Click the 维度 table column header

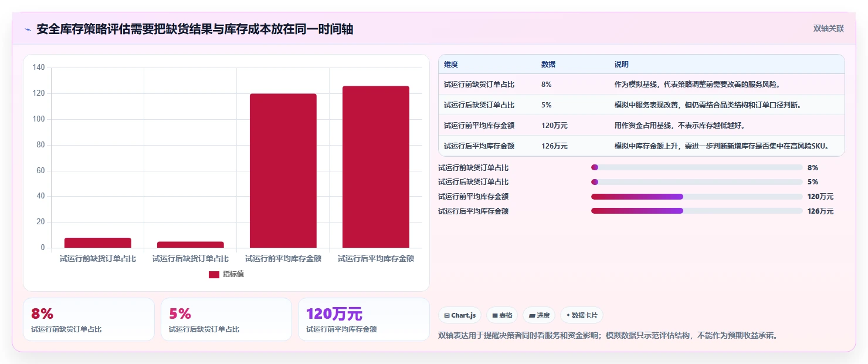point(451,64)
